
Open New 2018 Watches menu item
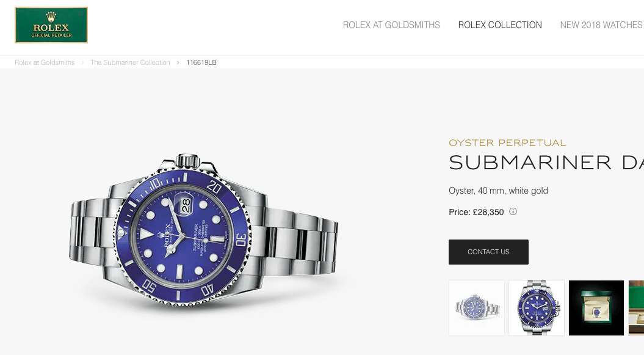point(602,25)
